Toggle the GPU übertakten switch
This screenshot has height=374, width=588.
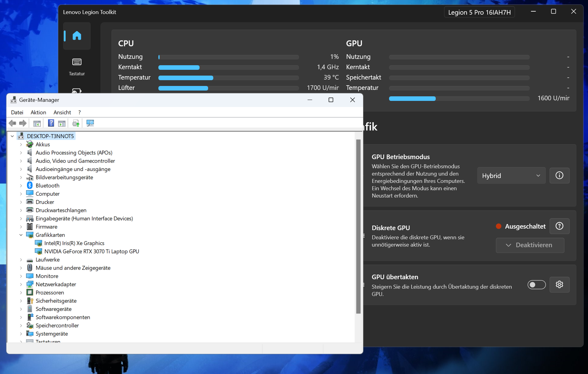click(x=536, y=284)
